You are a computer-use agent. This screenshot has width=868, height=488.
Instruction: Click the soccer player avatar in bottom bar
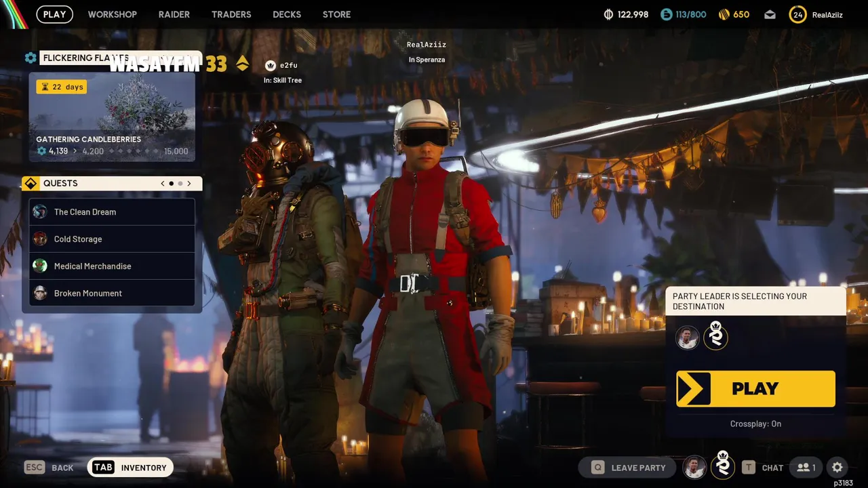pos(694,467)
